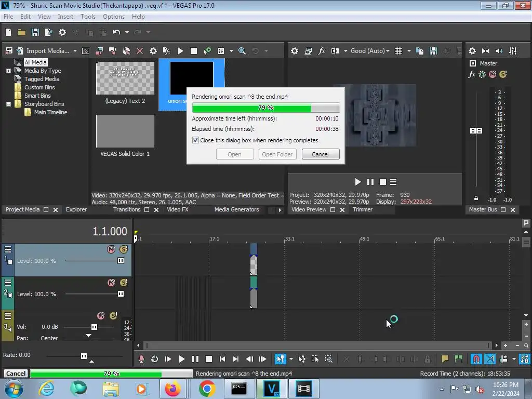Switch to the Transitions tab
Image resolution: width=532 pixels, height=399 pixels.
[x=127, y=210]
